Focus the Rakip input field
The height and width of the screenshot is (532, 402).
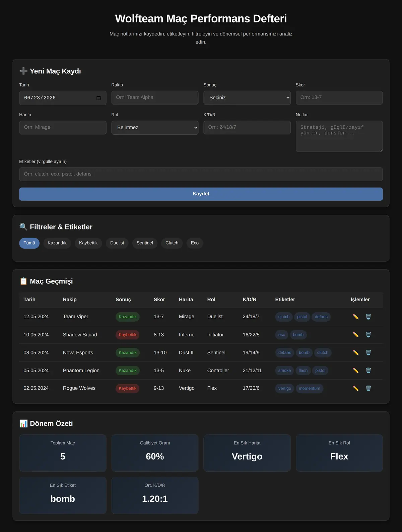pos(155,97)
